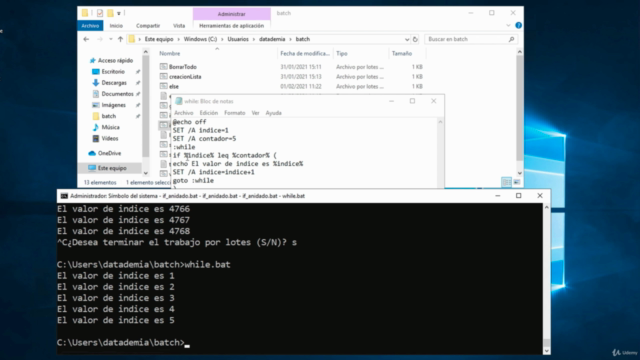Sort files by the Nombre column
Image resolution: width=640 pixels, height=360 pixels.
click(x=169, y=53)
